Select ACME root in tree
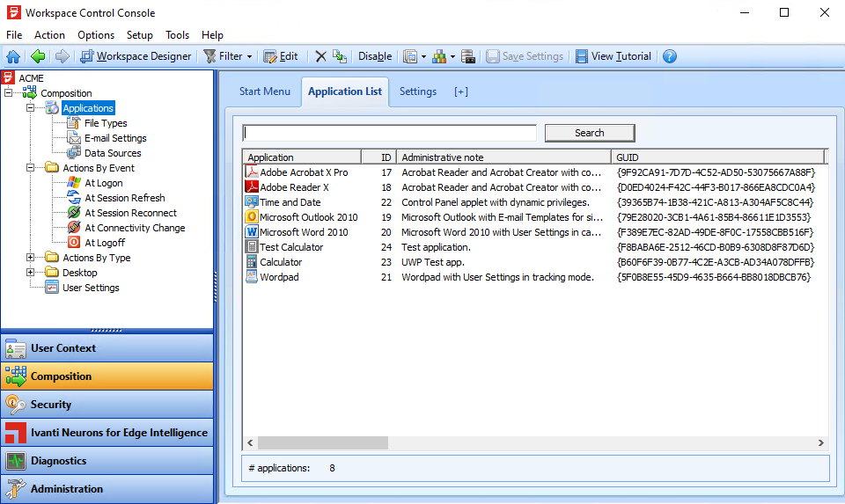845x504 pixels. [31, 78]
